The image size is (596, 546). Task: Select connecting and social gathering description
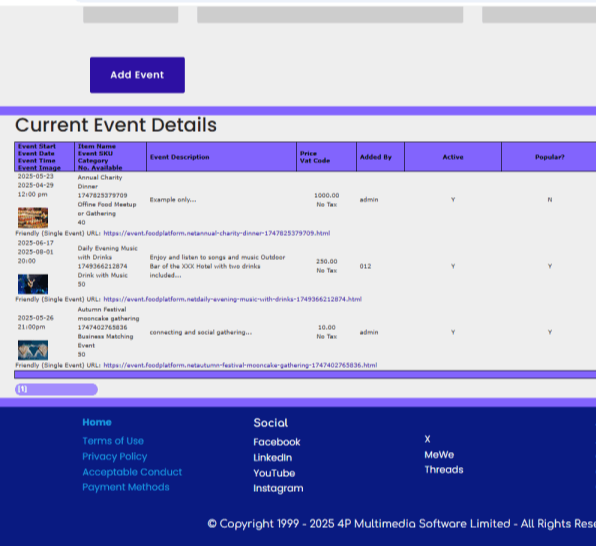pyautogui.click(x=201, y=332)
